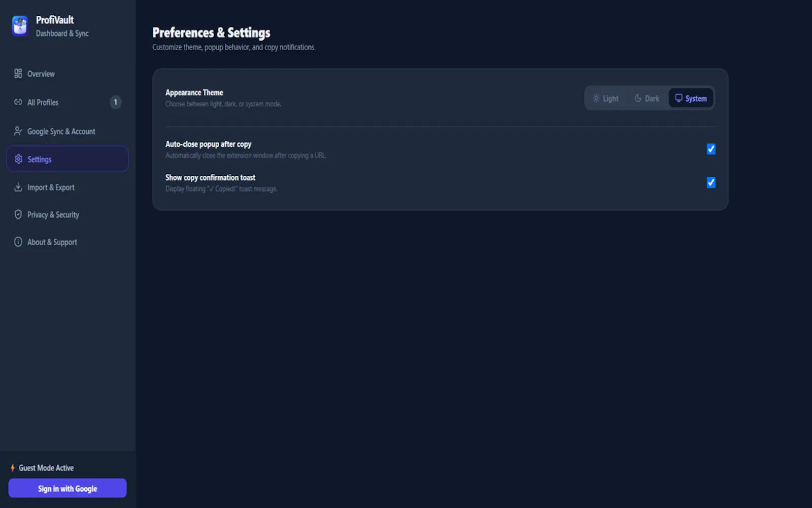
Task: Click 'Choose between light, dark' description
Action: point(223,104)
